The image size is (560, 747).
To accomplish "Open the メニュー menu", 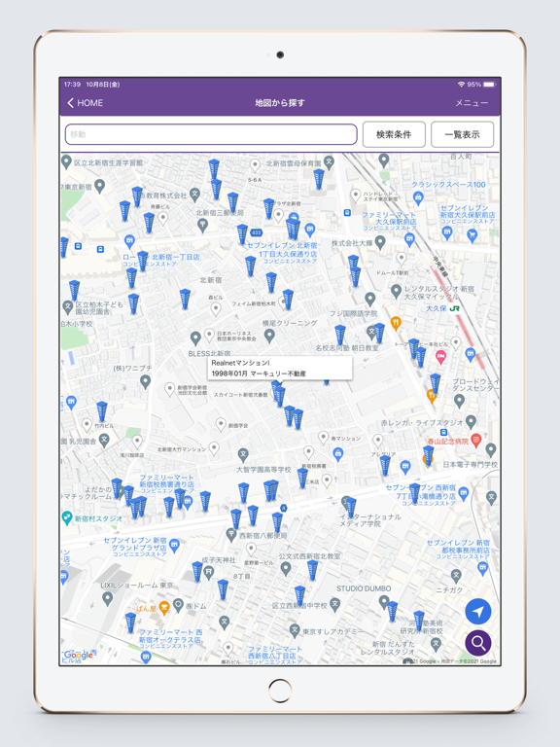I will point(472,103).
